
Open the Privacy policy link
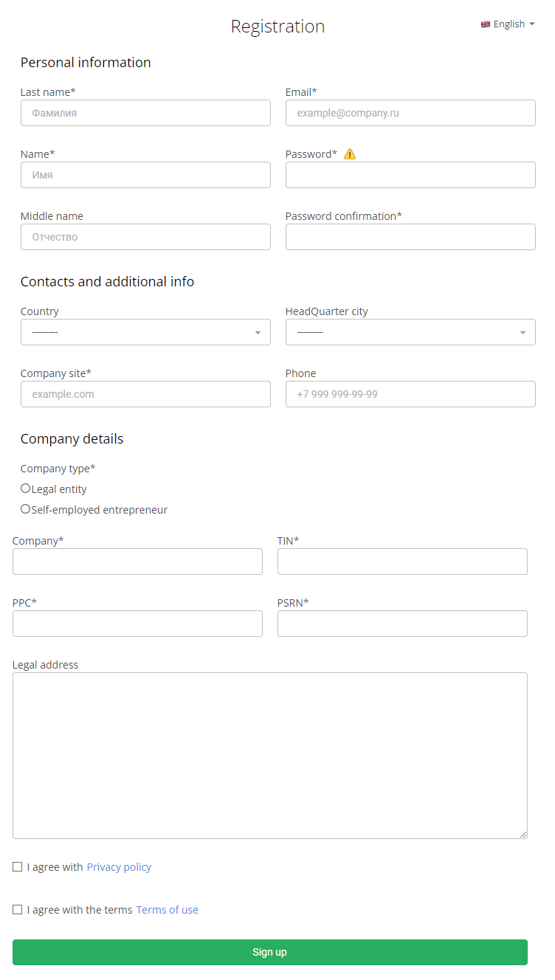pos(119,867)
